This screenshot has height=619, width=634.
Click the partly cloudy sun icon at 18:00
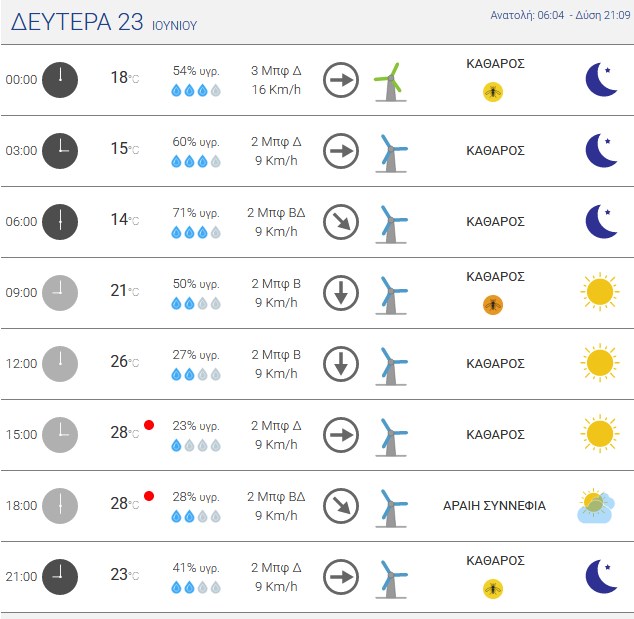(x=596, y=506)
